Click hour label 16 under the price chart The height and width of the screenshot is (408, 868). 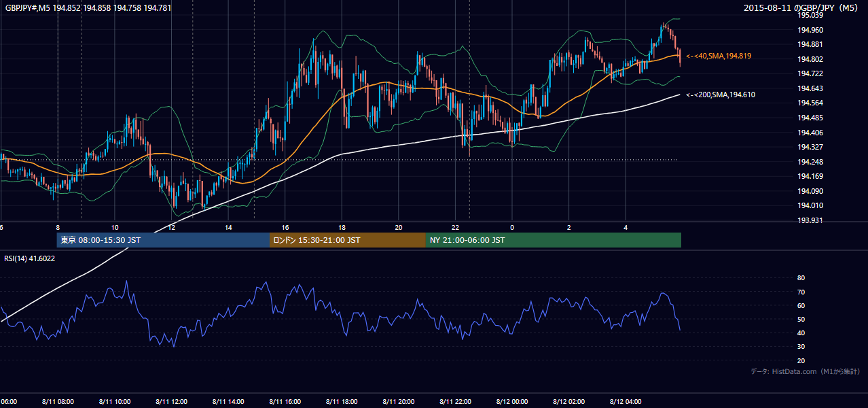tap(285, 227)
